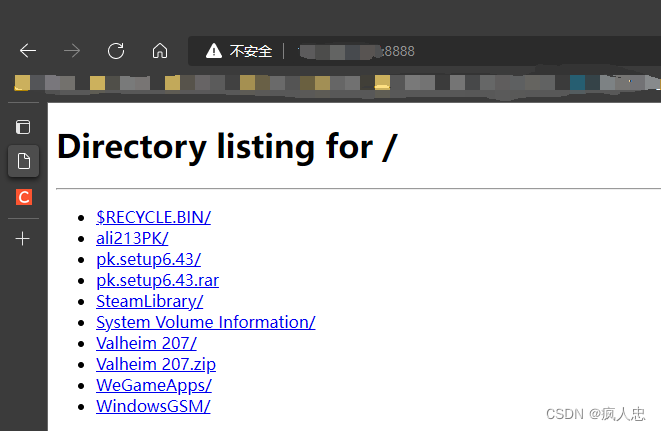
Task: Click the browser back arrow
Action: pyautogui.click(x=28, y=51)
